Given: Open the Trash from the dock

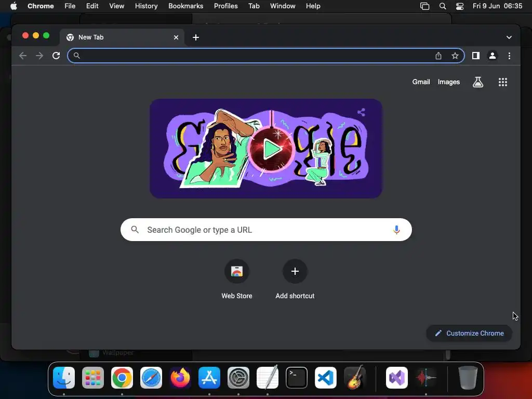Looking at the screenshot, I should pos(468,378).
